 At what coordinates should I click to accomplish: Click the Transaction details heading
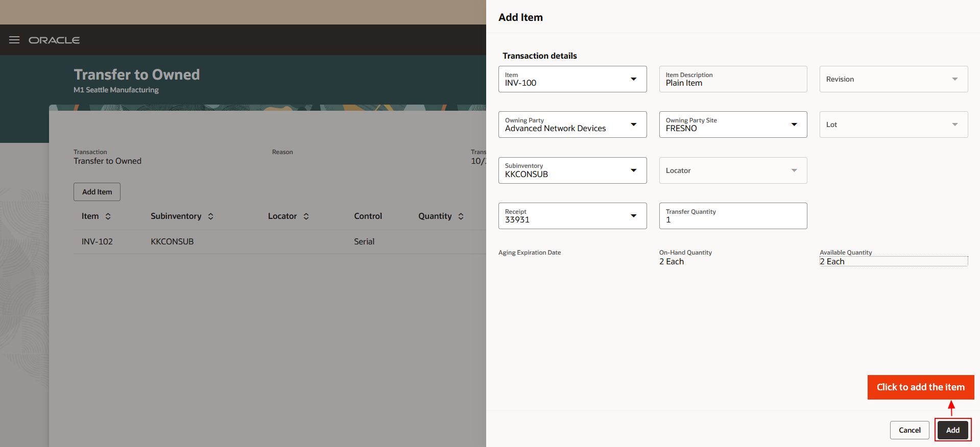pyautogui.click(x=540, y=56)
